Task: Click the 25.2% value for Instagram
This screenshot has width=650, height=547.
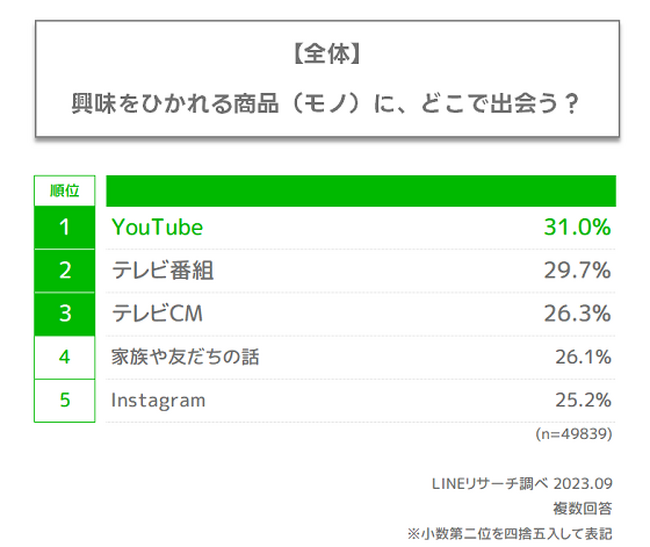Action: [582, 400]
